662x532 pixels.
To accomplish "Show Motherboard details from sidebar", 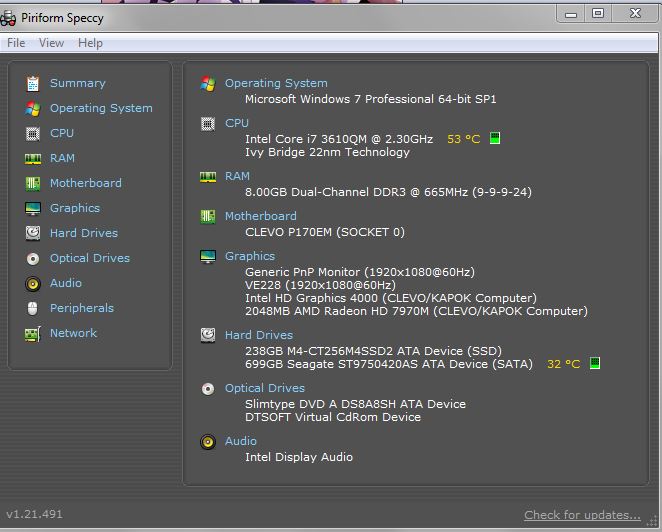I will [86, 183].
